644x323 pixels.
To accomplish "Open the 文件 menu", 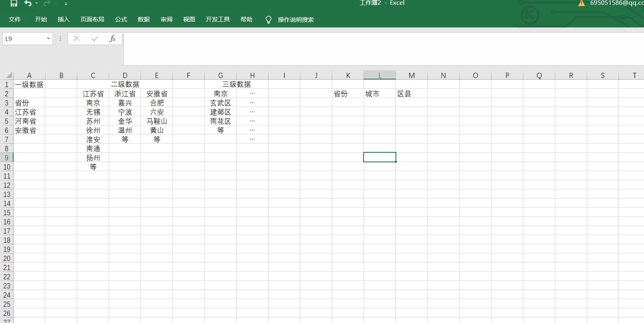I will pyautogui.click(x=15, y=19).
